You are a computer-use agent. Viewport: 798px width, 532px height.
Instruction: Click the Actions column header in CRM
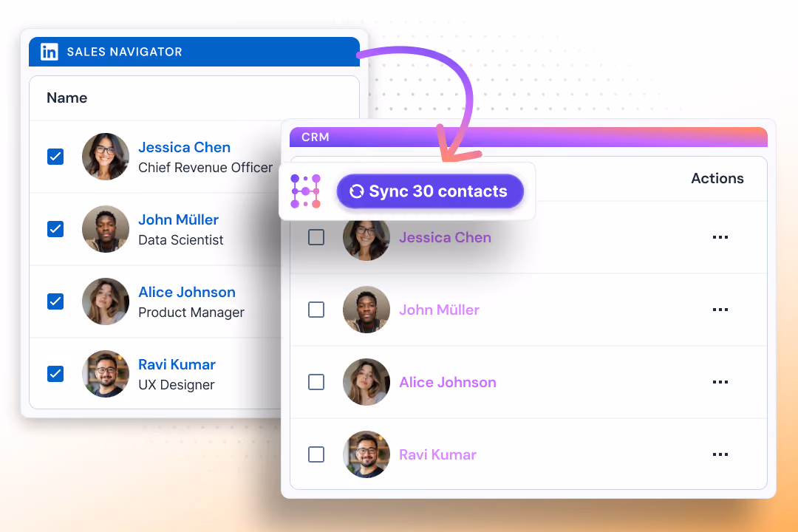click(717, 178)
